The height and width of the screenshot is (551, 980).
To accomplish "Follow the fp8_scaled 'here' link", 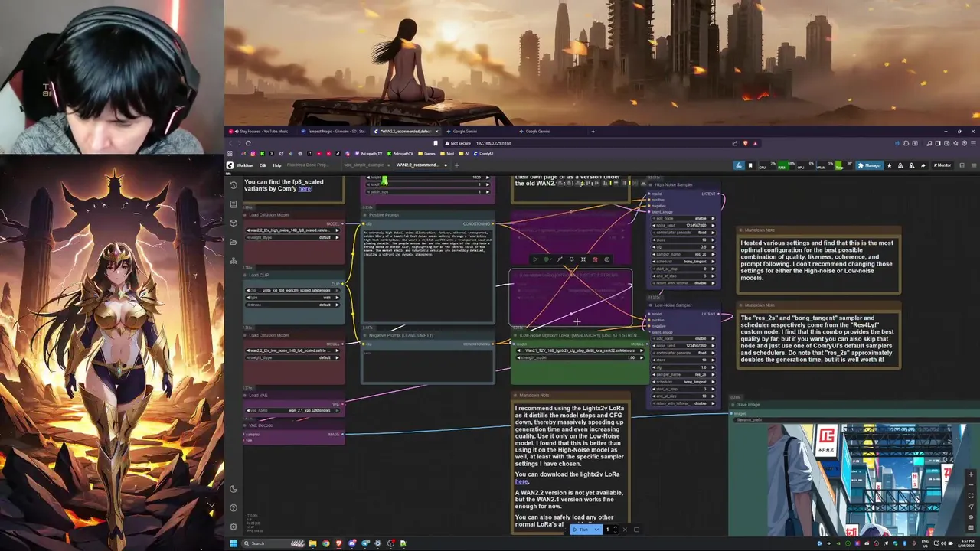I will [x=305, y=189].
